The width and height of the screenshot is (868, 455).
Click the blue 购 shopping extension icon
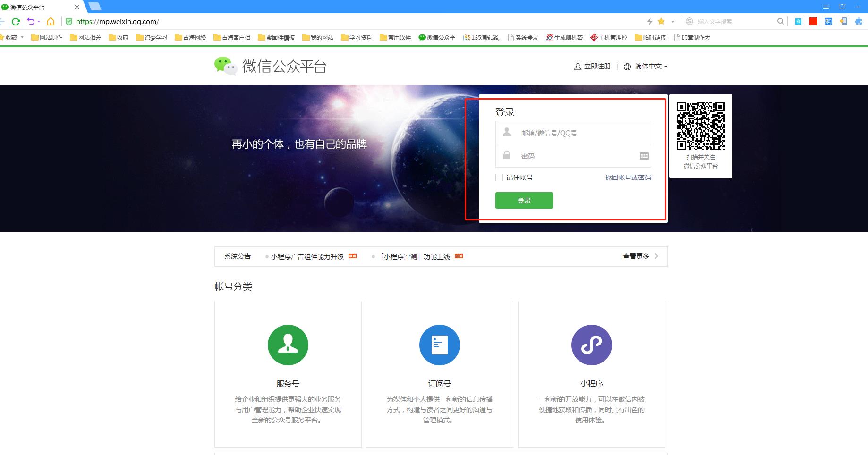pyautogui.click(x=828, y=21)
